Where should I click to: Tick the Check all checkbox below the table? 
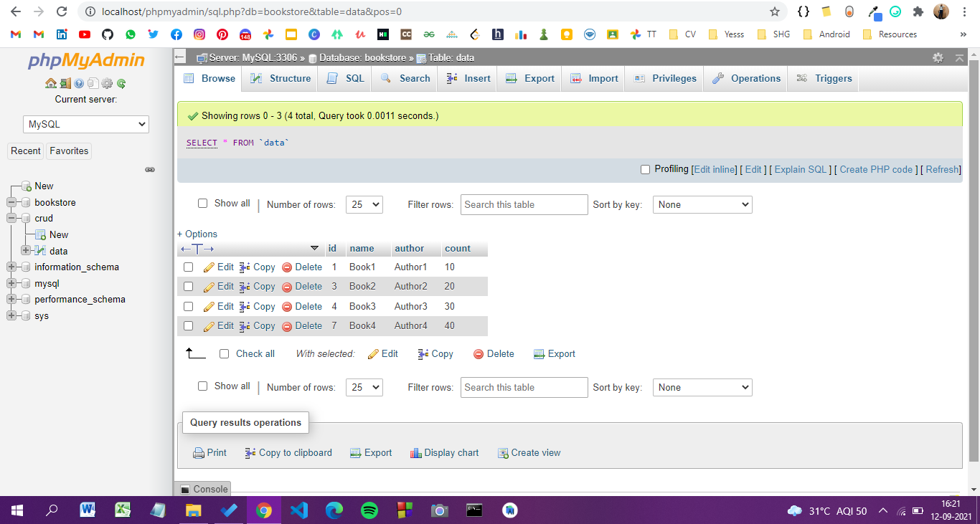tap(225, 353)
